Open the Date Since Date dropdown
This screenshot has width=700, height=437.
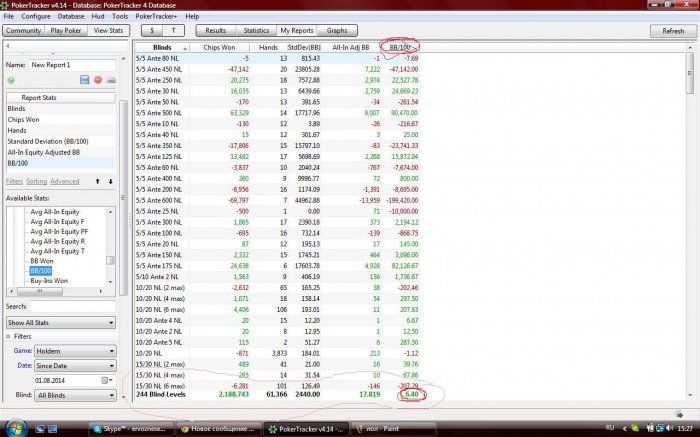[75, 366]
